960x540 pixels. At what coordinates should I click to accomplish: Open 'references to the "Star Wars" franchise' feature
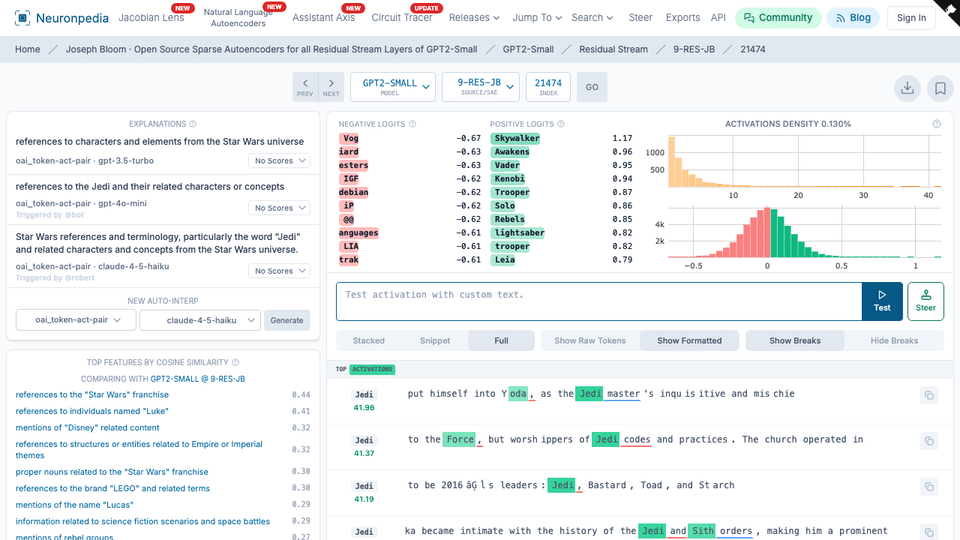[x=92, y=395]
